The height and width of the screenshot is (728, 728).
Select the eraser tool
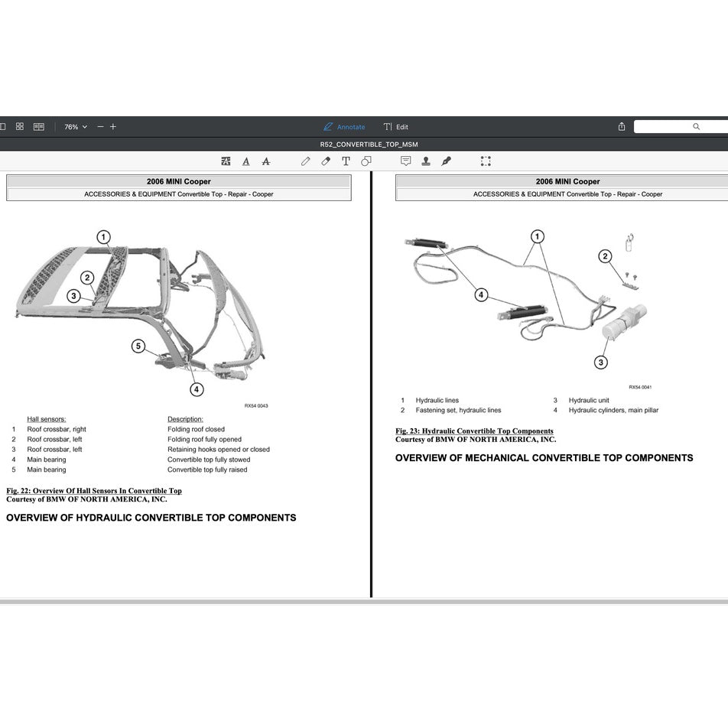(325, 161)
